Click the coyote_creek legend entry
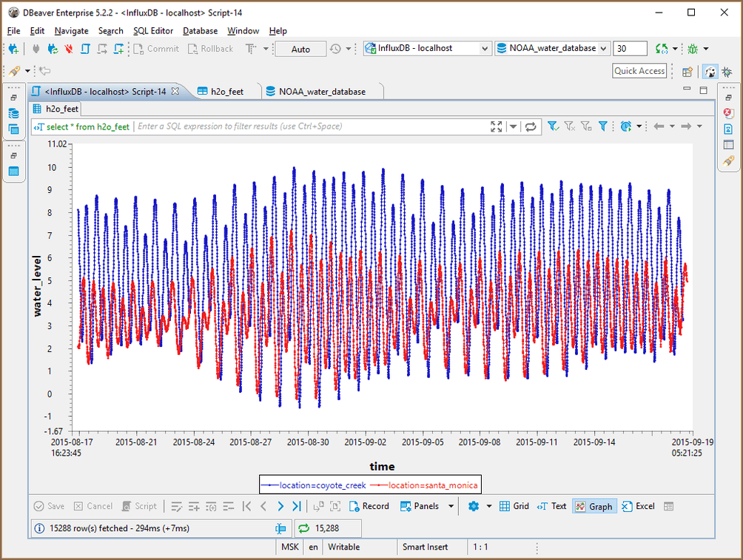 click(315, 485)
